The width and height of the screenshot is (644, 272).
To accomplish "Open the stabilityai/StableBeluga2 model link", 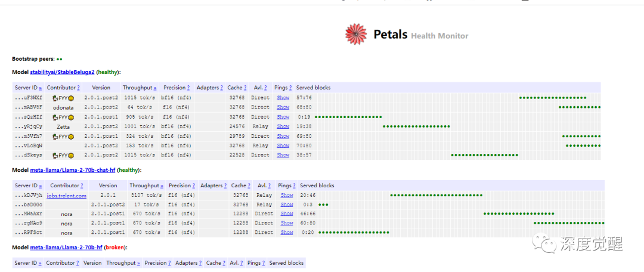I will [62, 72].
